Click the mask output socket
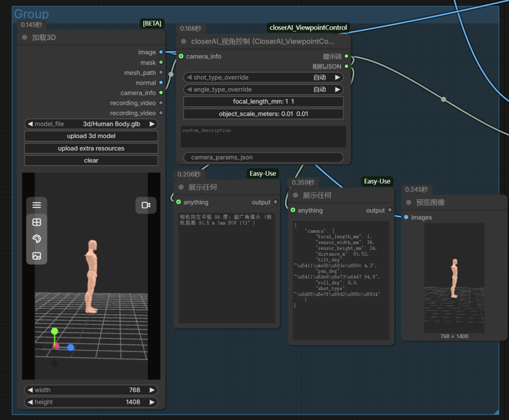 161,62
